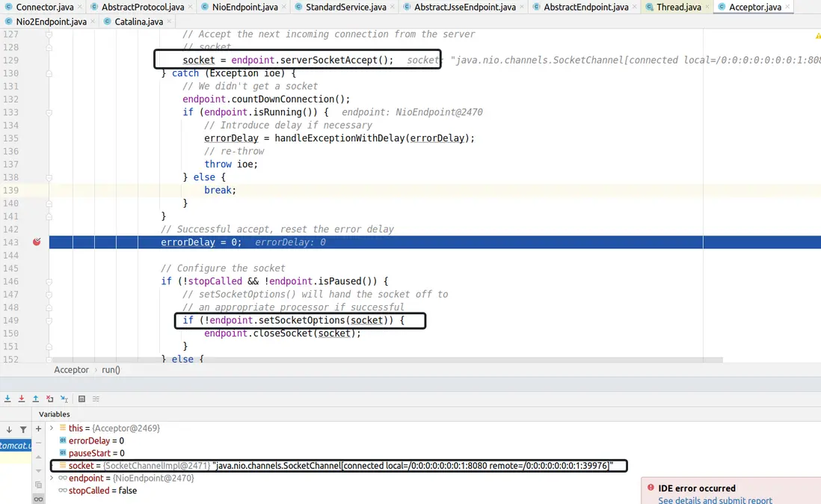Toggle the show watches glasses button
Screen dimensions: 821x504
click(x=38, y=499)
